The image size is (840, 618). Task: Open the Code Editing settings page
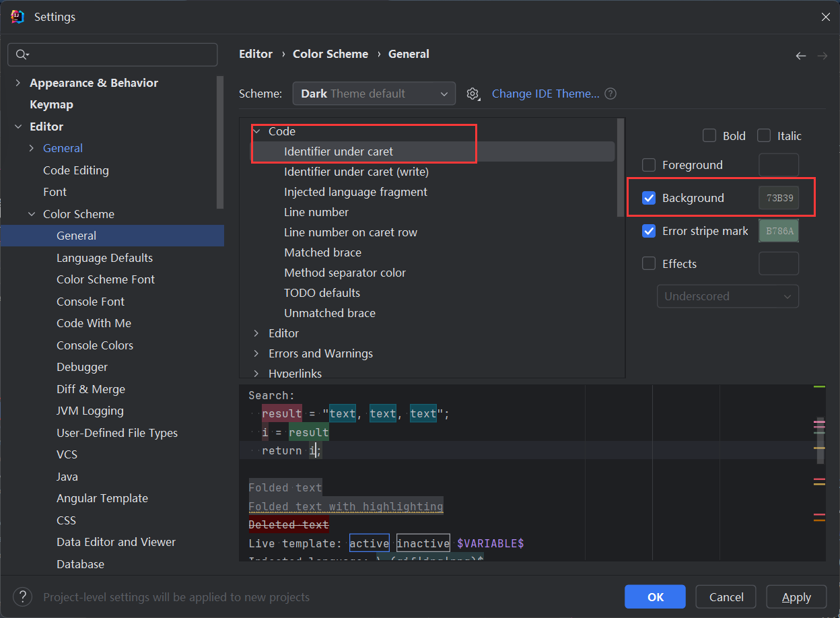tap(76, 170)
